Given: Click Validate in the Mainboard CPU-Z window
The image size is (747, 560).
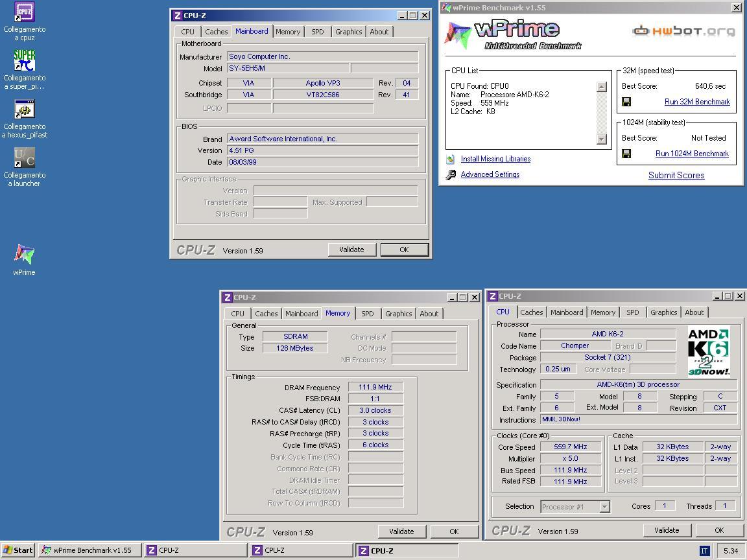Looking at the screenshot, I should (351, 250).
